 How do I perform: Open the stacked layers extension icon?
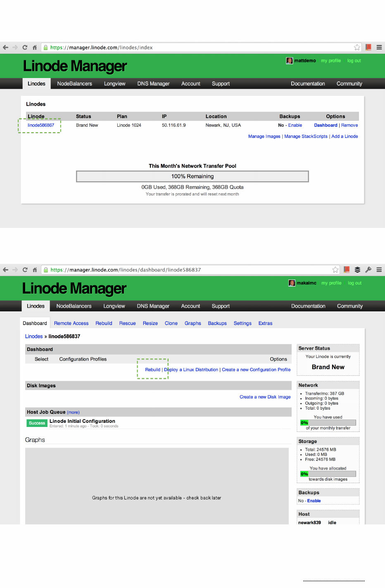coord(357,270)
